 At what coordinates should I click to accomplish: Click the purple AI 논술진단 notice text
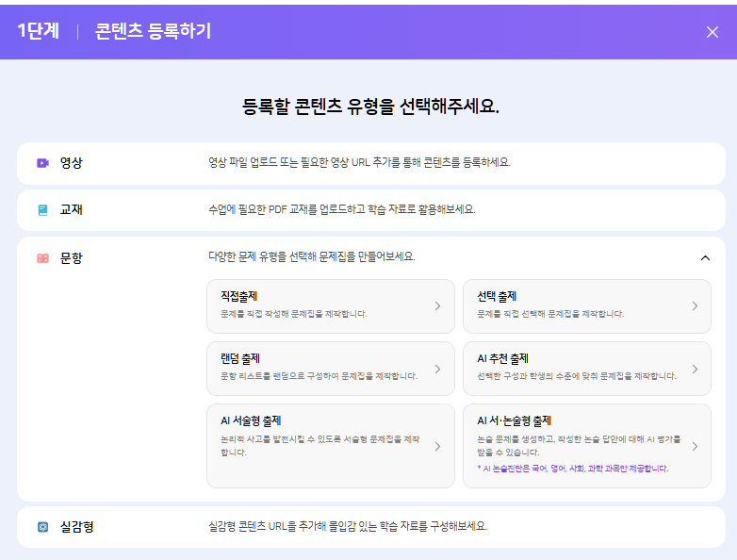(572, 469)
